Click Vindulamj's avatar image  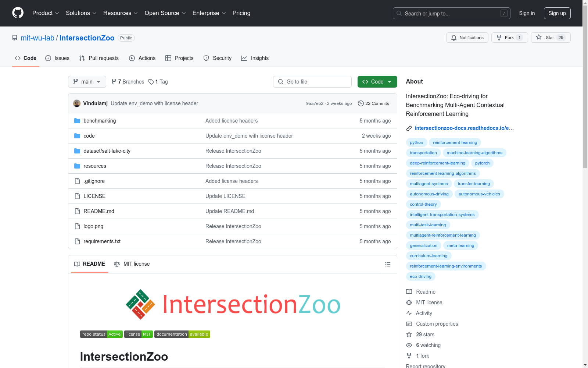pos(77,103)
